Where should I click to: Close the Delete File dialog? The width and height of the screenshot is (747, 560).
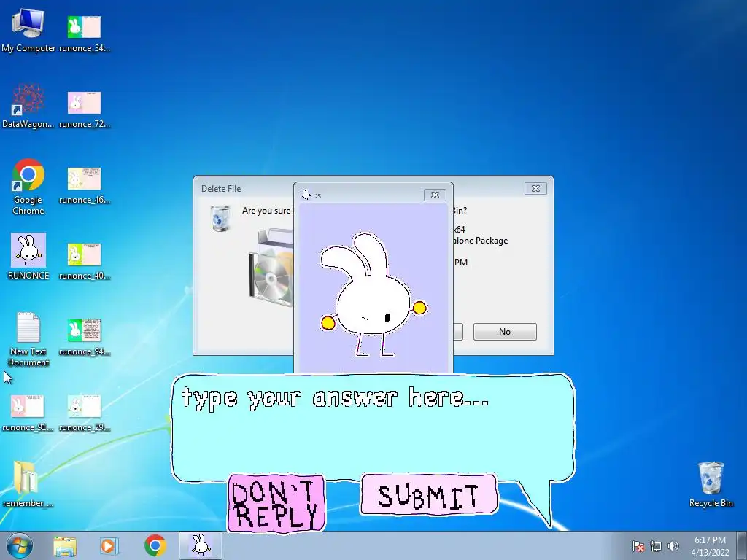point(535,189)
